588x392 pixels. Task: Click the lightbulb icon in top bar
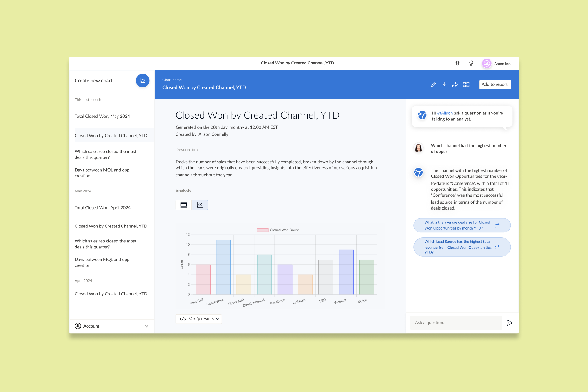(x=471, y=63)
